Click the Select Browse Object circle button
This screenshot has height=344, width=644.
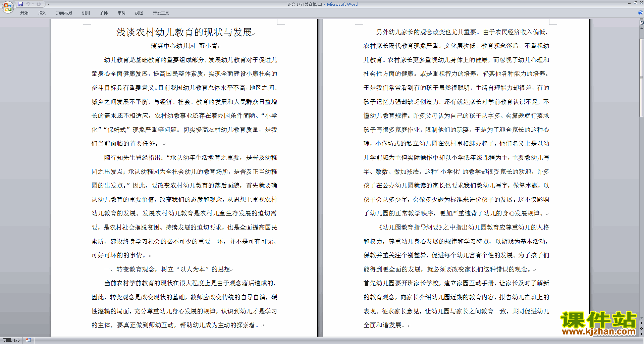[x=641, y=329]
